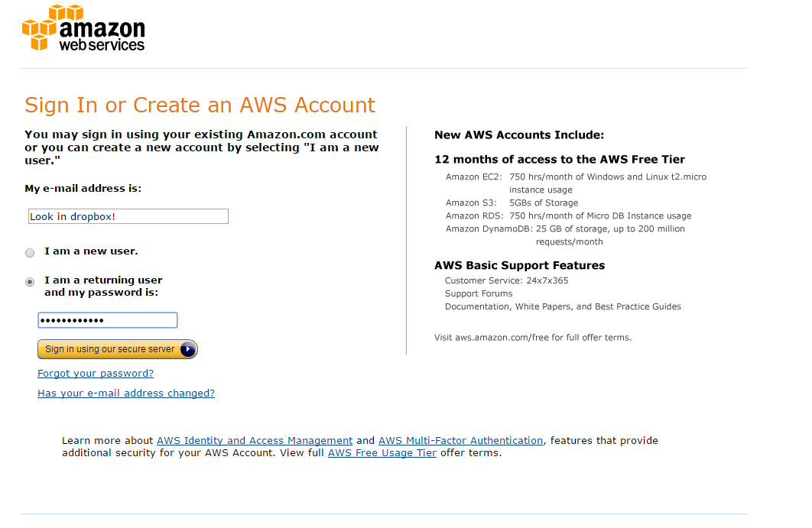This screenshot has width=812, height=528.
Task: Click the "New AWS Accounts Include:" heading
Action: click(519, 135)
